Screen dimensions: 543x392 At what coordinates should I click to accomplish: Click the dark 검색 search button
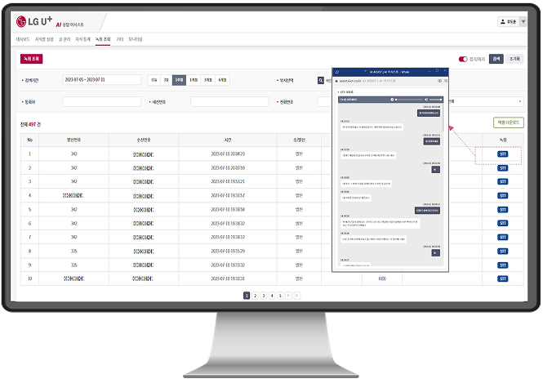tap(496, 59)
